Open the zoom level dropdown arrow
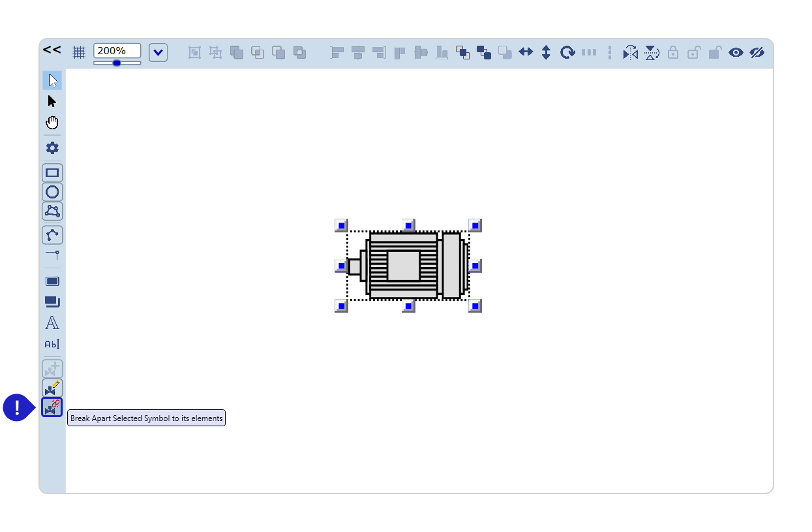The image size is (812, 532). coord(158,52)
